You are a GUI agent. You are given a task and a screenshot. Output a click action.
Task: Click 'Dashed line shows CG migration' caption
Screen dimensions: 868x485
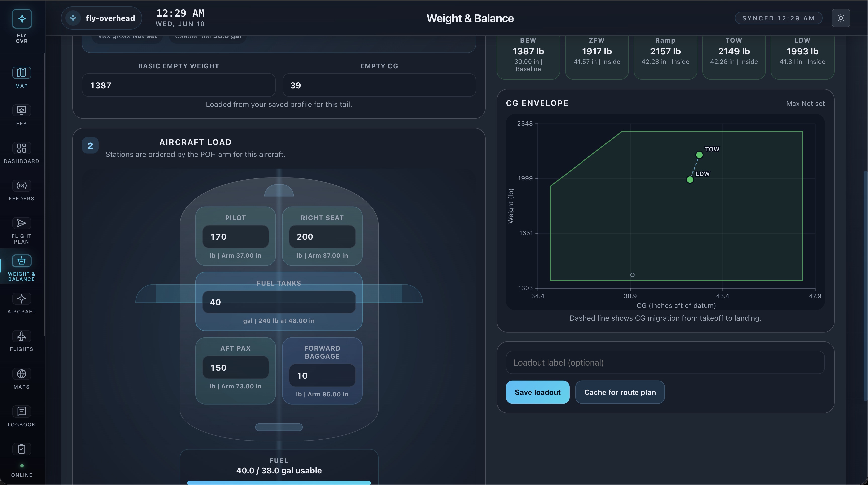tap(665, 318)
